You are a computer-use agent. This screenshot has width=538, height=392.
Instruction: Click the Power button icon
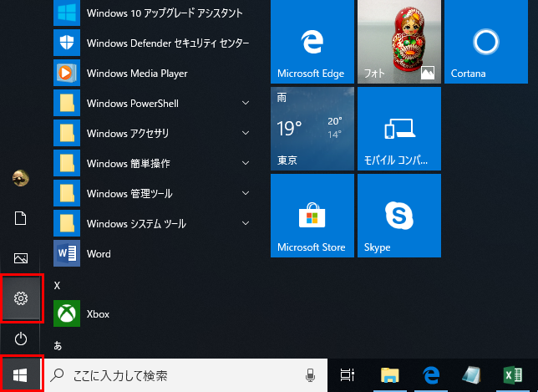click(22, 339)
